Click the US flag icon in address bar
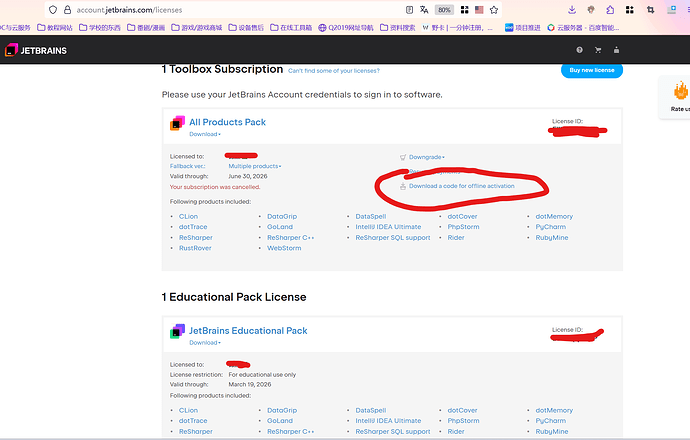Image resolution: width=690 pixels, height=440 pixels. pos(479,10)
